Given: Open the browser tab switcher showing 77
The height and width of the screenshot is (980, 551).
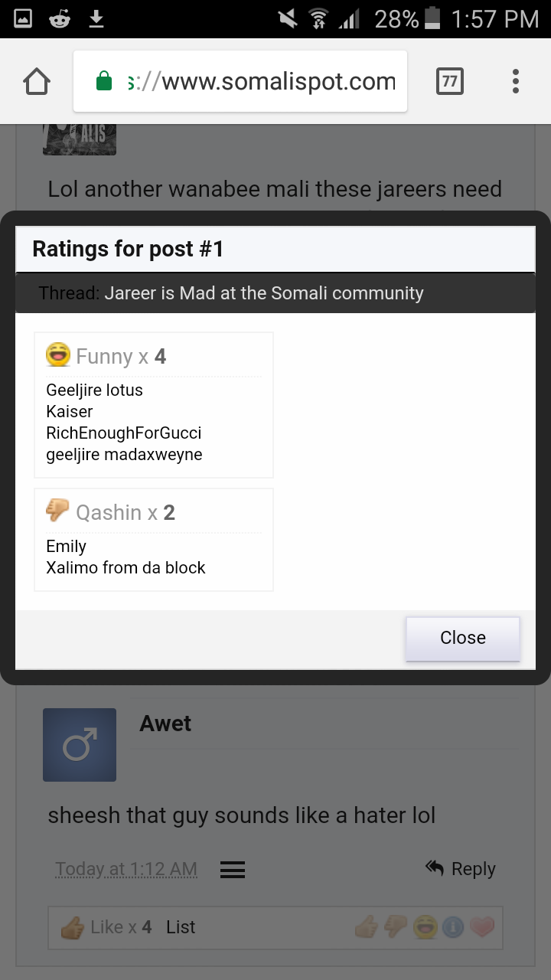Looking at the screenshot, I should [x=449, y=82].
